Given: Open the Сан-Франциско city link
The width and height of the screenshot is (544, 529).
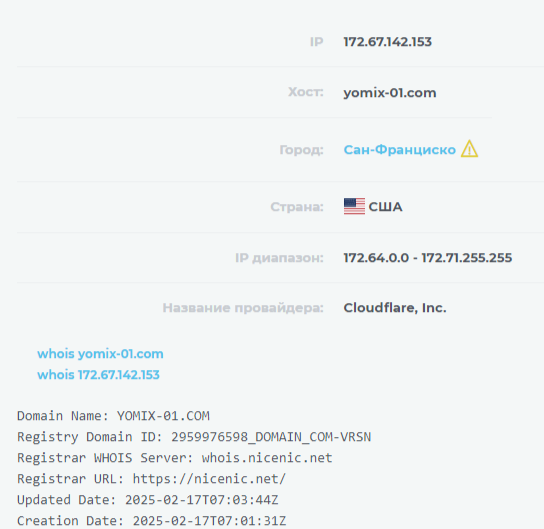Looking at the screenshot, I should pyautogui.click(x=400, y=150).
